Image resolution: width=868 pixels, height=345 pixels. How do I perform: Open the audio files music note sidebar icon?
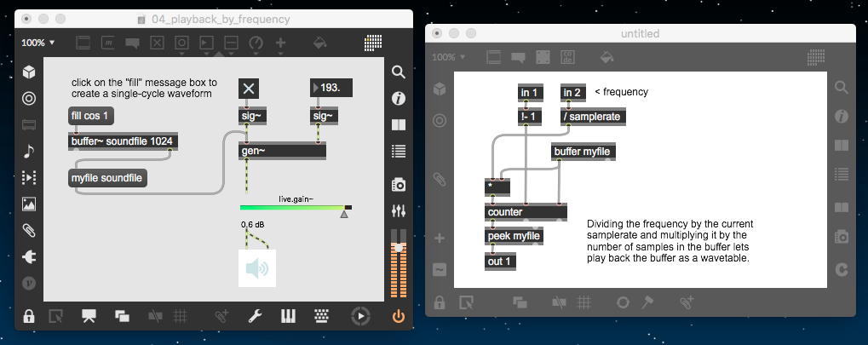(x=29, y=151)
